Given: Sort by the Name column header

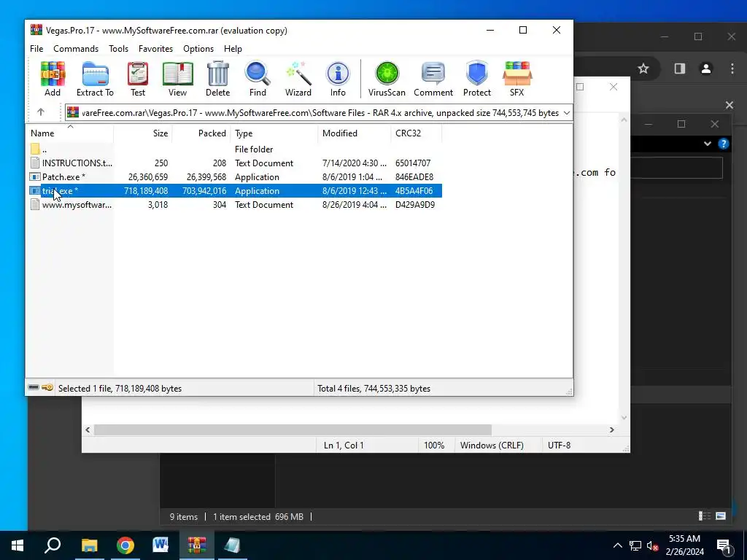Looking at the screenshot, I should point(70,133).
